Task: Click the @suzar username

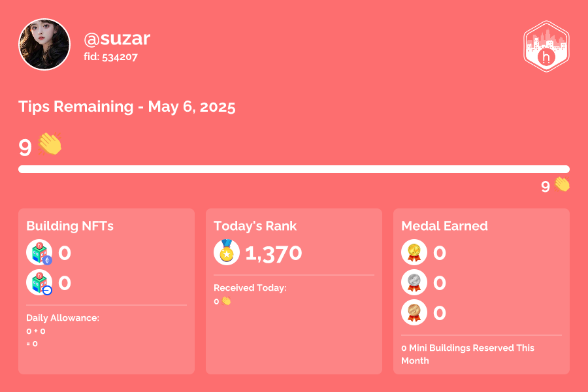Action: tap(117, 39)
